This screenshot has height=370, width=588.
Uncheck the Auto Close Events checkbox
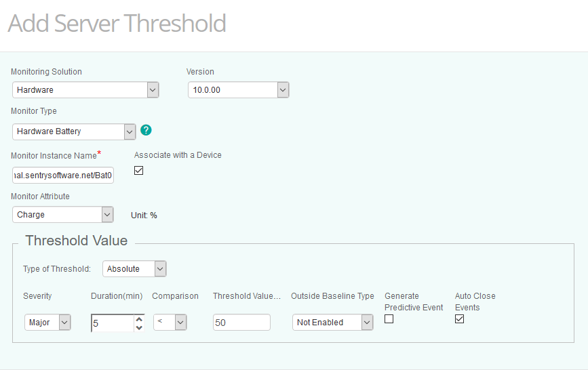tap(460, 319)
